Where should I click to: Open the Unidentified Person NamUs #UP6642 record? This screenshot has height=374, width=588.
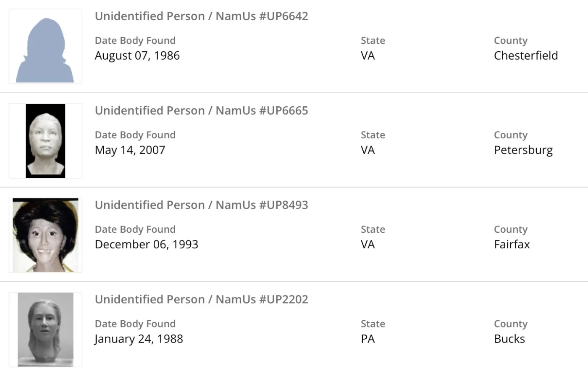click(201, 16)
